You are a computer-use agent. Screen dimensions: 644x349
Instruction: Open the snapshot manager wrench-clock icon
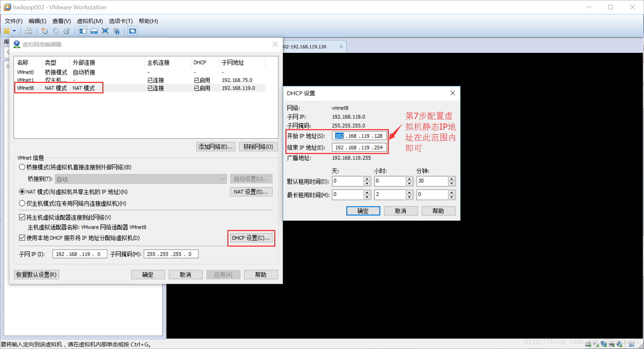coord(67,31)
